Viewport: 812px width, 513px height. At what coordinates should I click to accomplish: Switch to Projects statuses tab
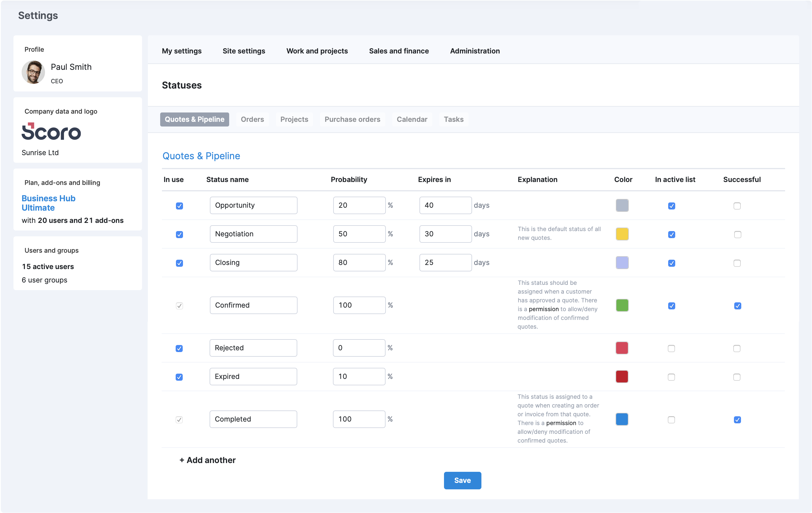[x=294, y=119]
